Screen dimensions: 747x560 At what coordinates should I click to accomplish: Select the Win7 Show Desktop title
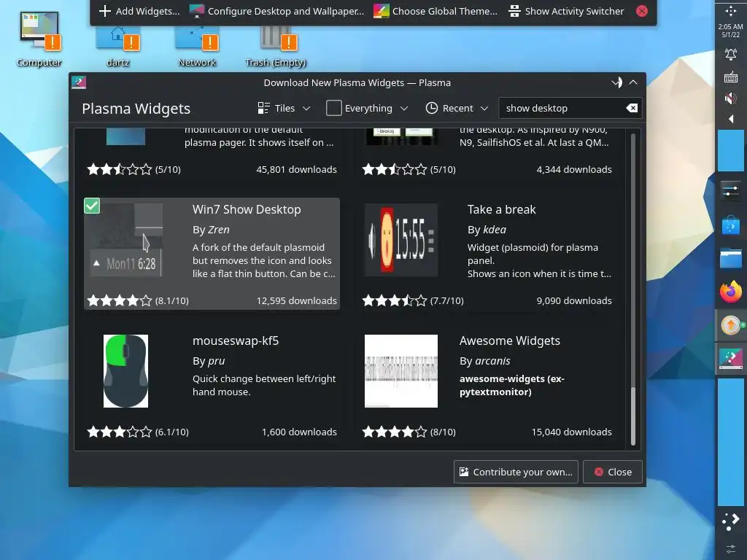click(x=247, y=209)
